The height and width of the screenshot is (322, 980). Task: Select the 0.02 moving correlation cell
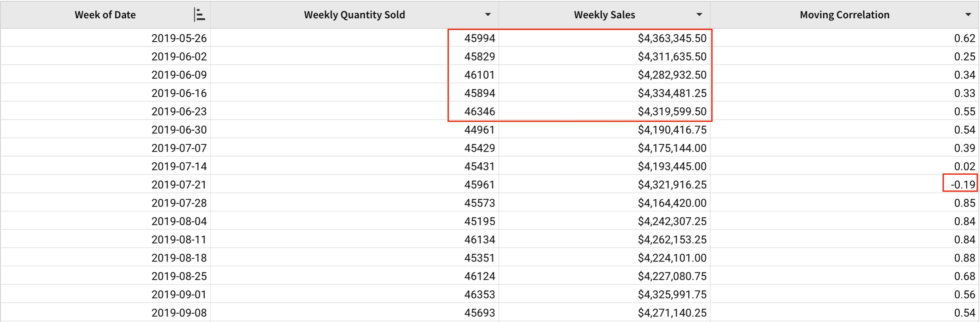pos(964,167)
